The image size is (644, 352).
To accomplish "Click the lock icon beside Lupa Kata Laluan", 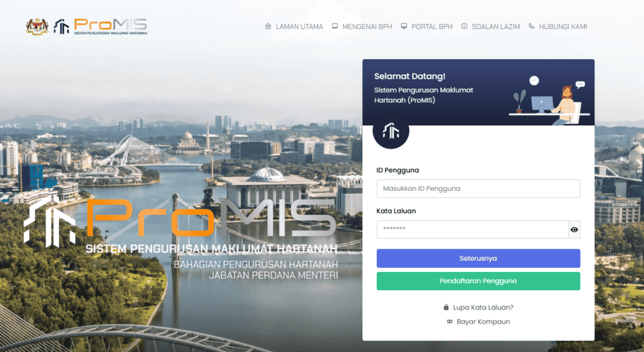I will click(x=446, y=307).
